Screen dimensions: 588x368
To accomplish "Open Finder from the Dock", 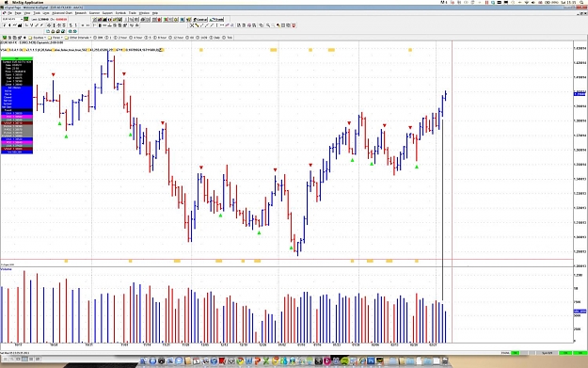I will pyautogui.click(x=143, y=360).
